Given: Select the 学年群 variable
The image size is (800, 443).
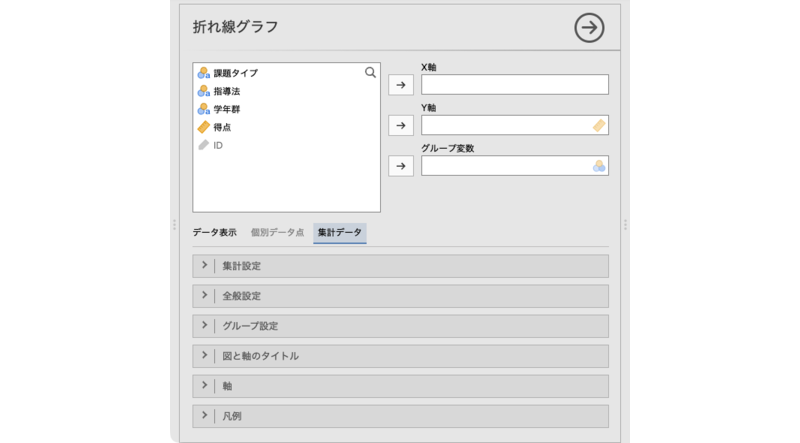Looking at the screenshot, I should 228,109.
